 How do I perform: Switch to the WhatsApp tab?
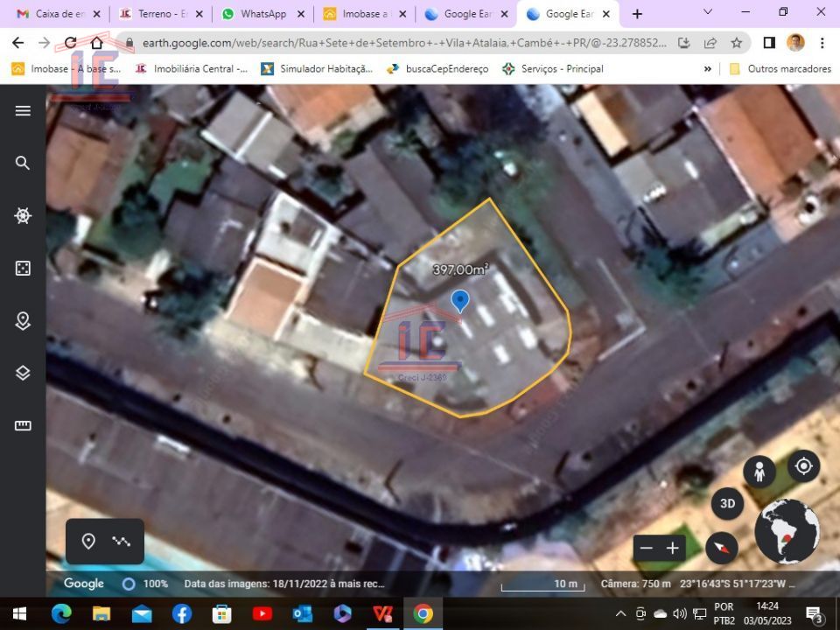click(x=262, y=14)
